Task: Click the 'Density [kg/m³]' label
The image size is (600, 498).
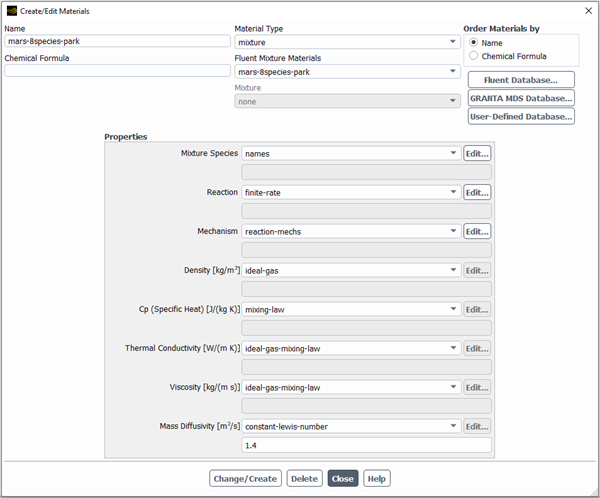Action: pos(212,270)
